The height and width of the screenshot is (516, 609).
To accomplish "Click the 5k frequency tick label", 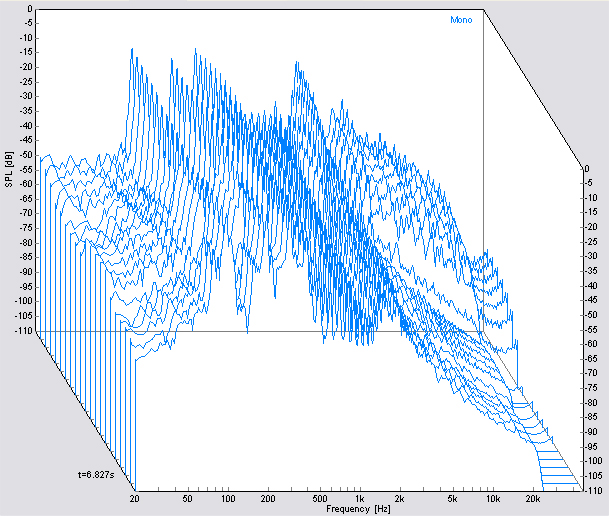I will click(452, 499).
